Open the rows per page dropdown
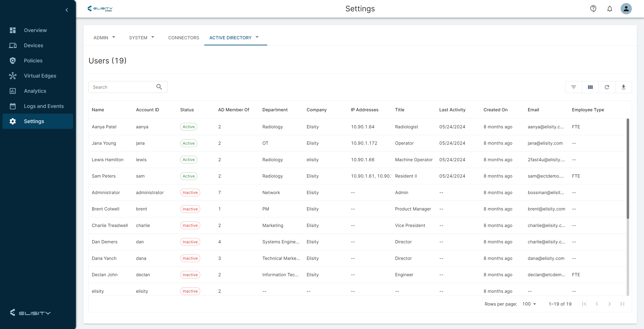Image resolution: width=644 pixels, height=329 pixels. (529, 304)
